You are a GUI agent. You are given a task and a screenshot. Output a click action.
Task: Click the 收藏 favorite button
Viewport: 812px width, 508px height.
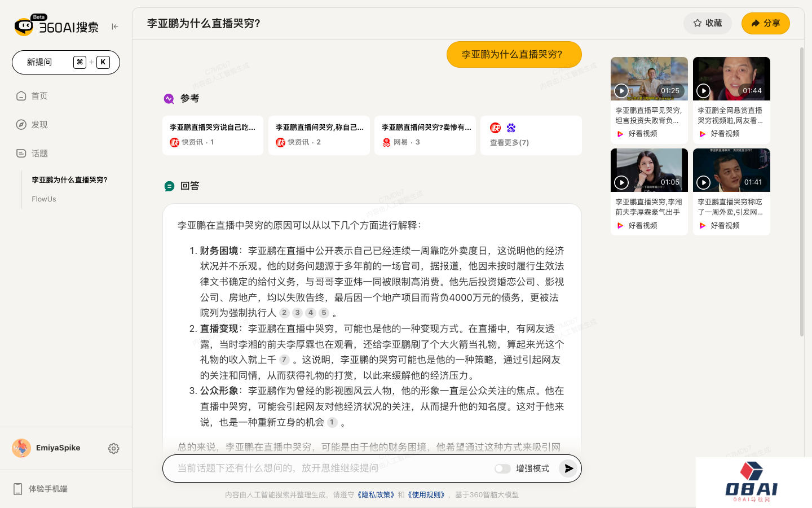707,23
